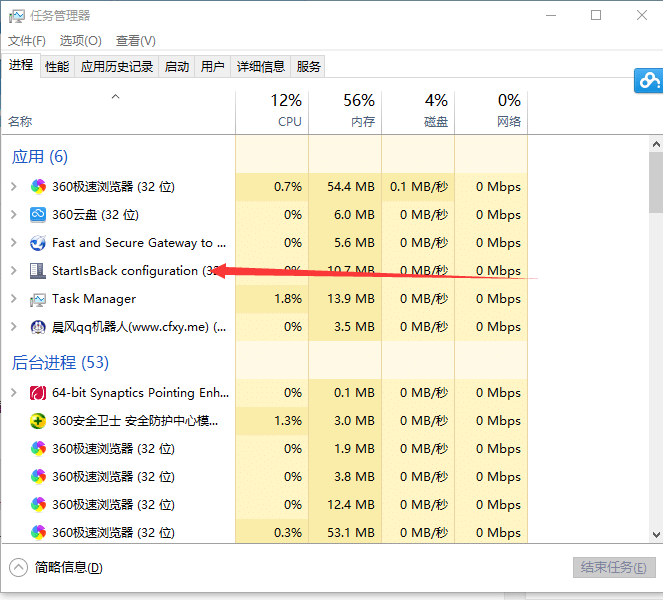Click the vertical scrollbar thumb
This screenshot has width=663, height=600.
tap(656, 183)
